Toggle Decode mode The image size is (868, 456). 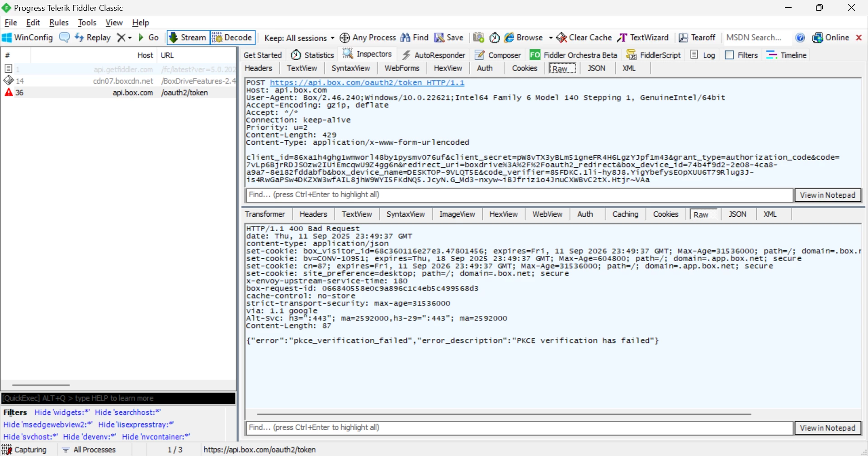tap(232, 38)
